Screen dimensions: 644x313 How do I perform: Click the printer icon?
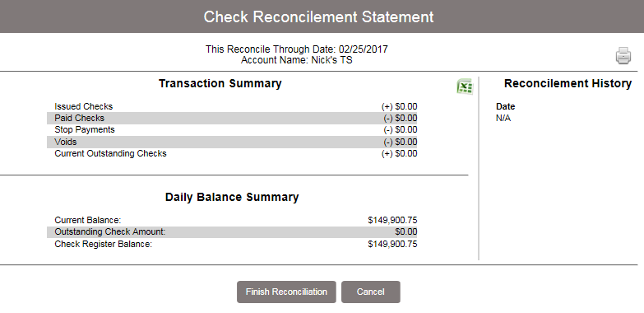[x=623, y=56]
